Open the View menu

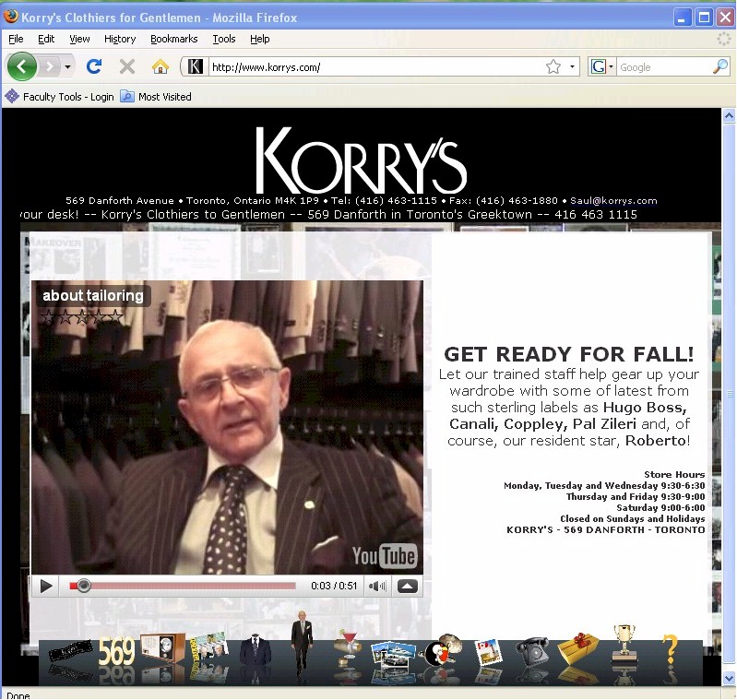pyautogui.click(x=79, y=39)
